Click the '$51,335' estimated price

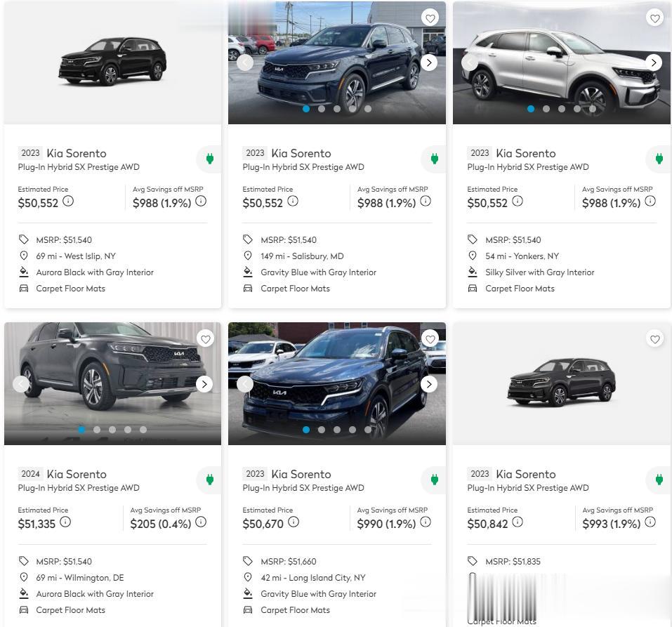(x=37, y=524)
